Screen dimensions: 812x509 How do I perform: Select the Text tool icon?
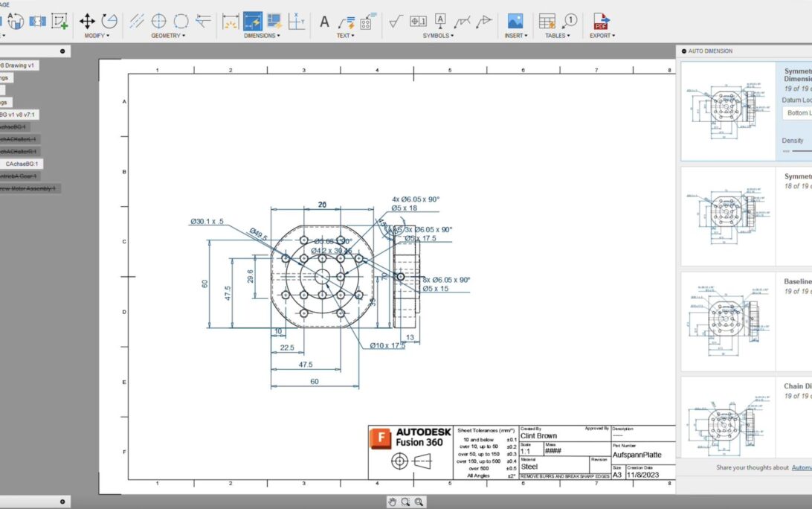(x=324, y=22)
